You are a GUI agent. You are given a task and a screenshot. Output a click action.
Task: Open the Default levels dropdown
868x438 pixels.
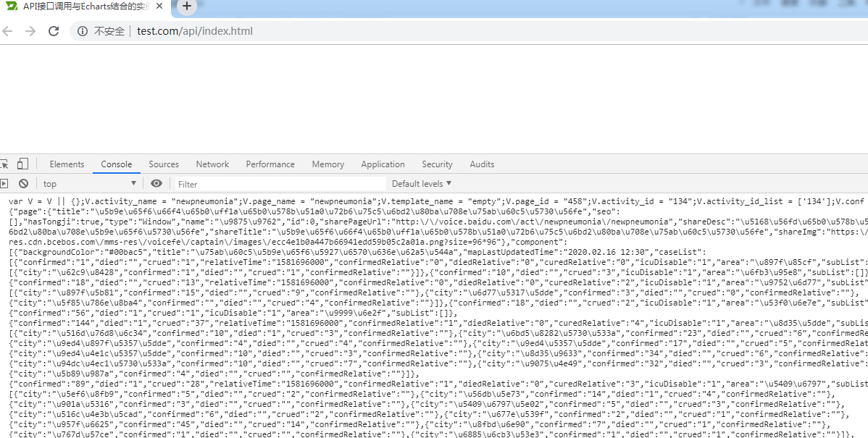click(x=422, y=184)
